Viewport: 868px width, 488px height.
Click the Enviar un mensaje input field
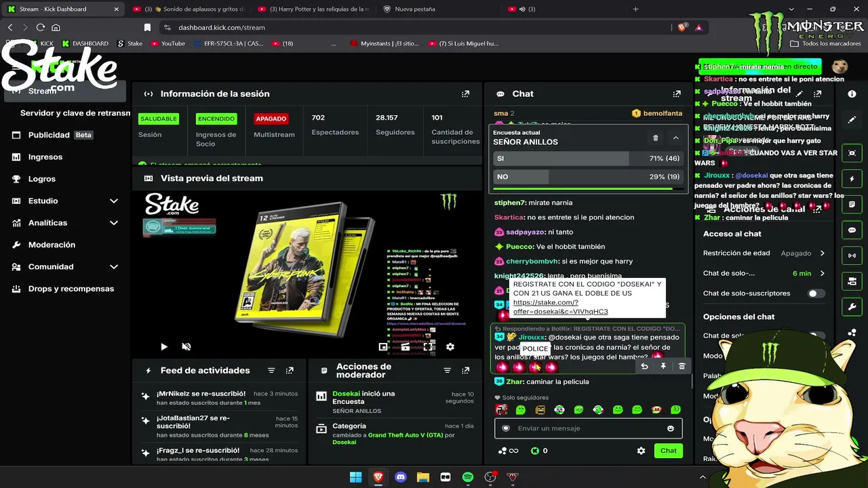point(588,428)
